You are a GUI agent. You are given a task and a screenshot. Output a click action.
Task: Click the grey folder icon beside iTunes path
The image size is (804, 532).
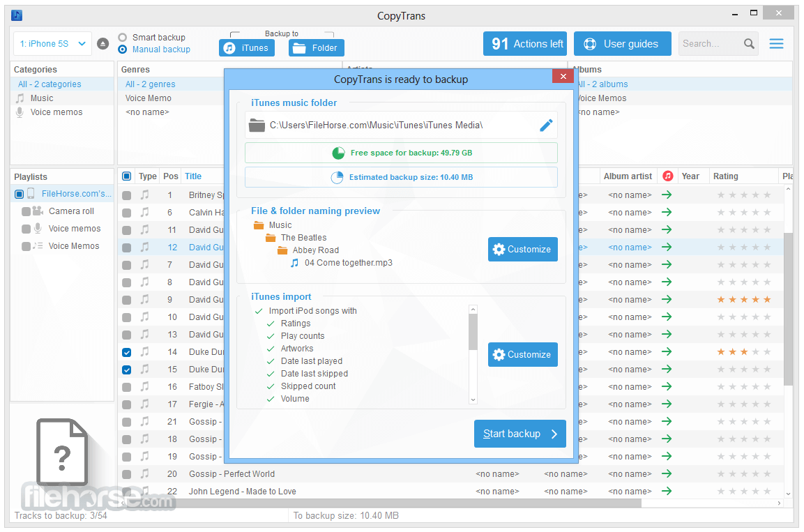pos(257,125)
